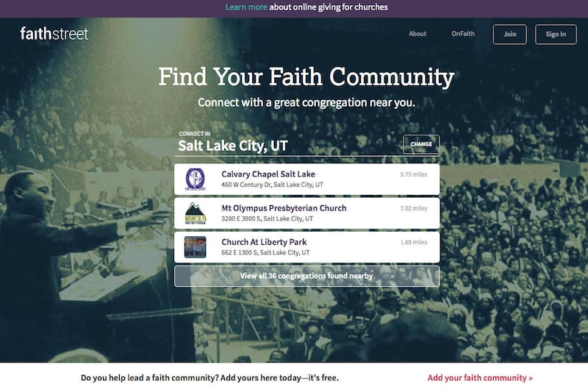The height and width of the screenshot is (392, 588).
Task: Go to the OnFaith section
Action: pos(463,34)
